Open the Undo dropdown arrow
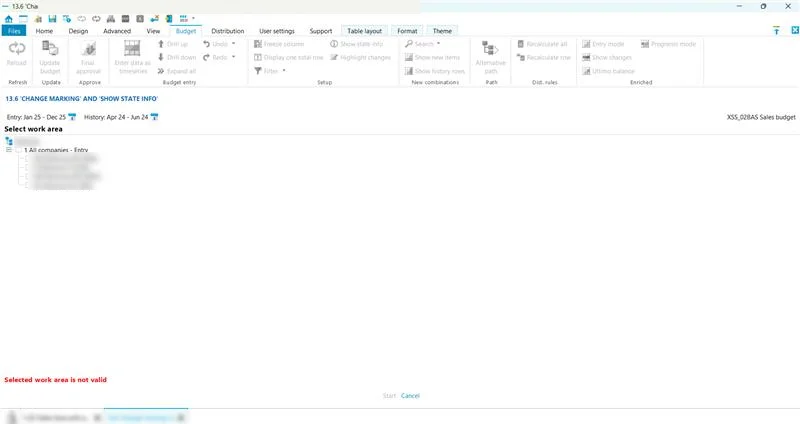The height and width of the screenshot is (424, 800). pyautogui.click(x=234, y=44)
